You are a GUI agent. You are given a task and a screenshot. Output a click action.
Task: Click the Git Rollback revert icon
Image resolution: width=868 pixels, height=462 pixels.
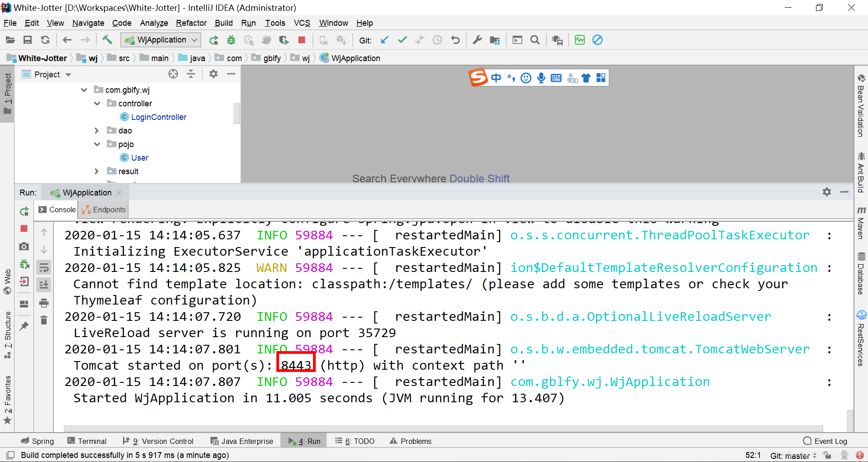[455, 40]
